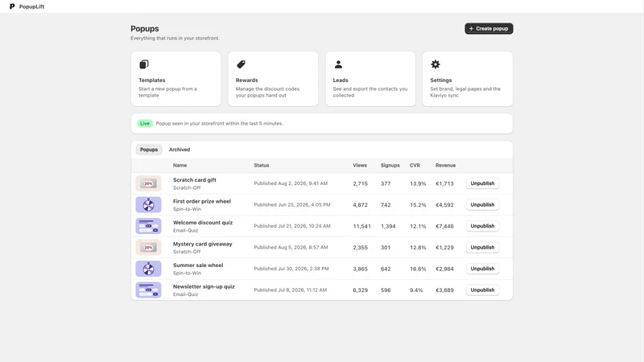The height and width of the screenshot is (362, 644).
Task: Click the Scratch card gift name
Action: 194,180
